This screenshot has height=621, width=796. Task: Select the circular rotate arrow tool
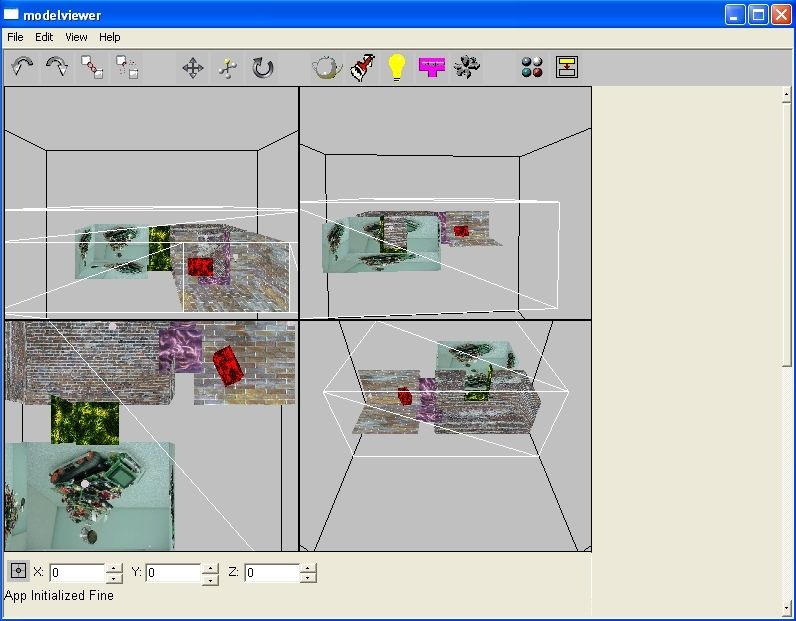262,68
